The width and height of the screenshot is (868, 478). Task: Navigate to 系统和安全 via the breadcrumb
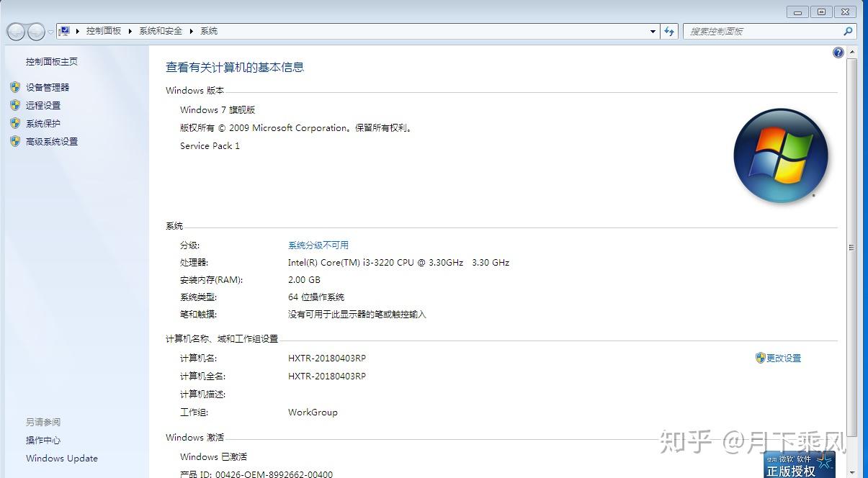point(161,31)
